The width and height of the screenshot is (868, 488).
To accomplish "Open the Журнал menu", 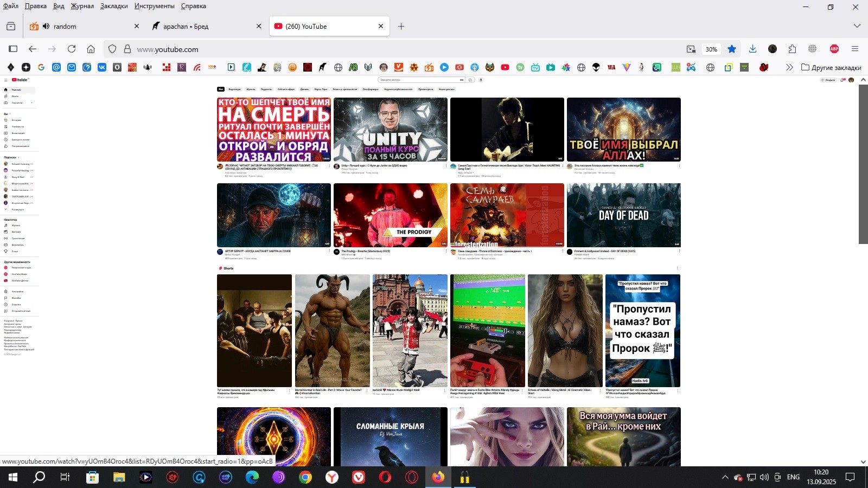I will tap(82, 6).
